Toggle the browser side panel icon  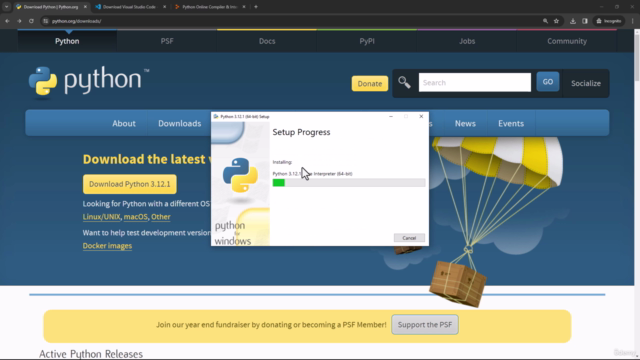coord(585,21)
